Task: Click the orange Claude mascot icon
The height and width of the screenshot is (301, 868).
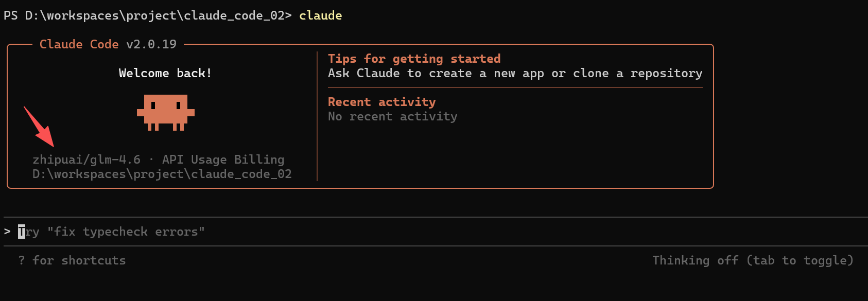Action: click(166, 112)
